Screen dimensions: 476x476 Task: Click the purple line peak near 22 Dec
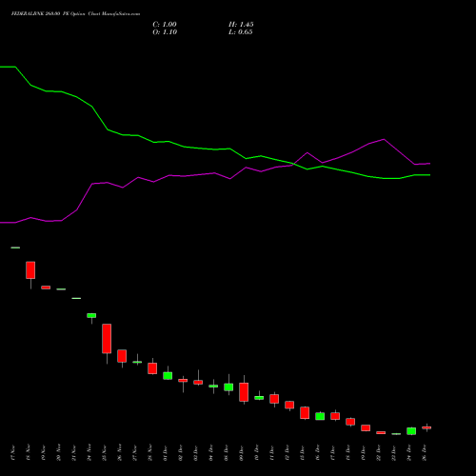coord(384,139)
